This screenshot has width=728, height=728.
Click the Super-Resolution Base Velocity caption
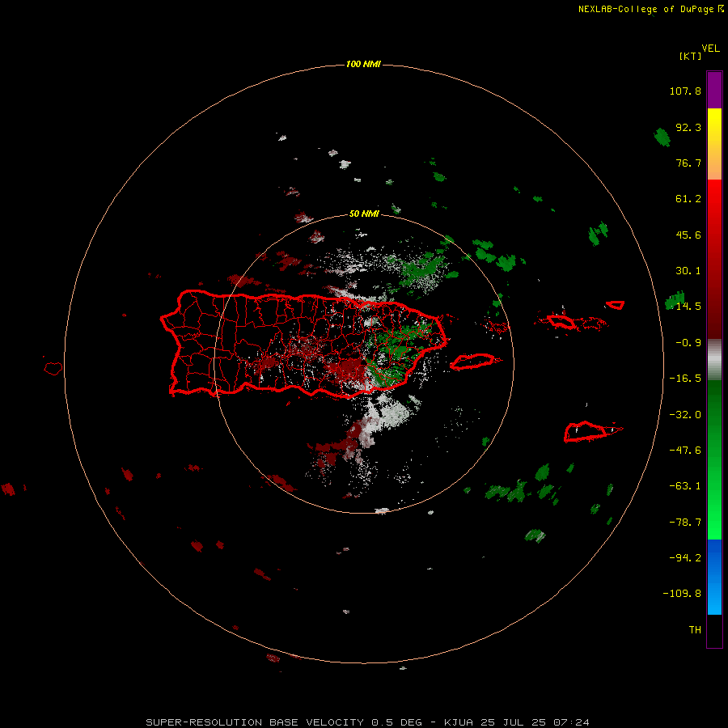click(x=368, y=722)
